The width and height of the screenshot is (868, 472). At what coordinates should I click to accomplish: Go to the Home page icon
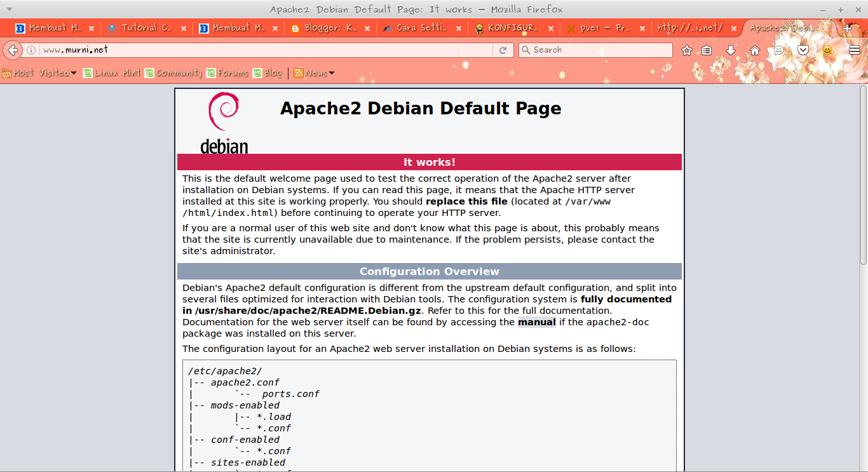point(754,50)
